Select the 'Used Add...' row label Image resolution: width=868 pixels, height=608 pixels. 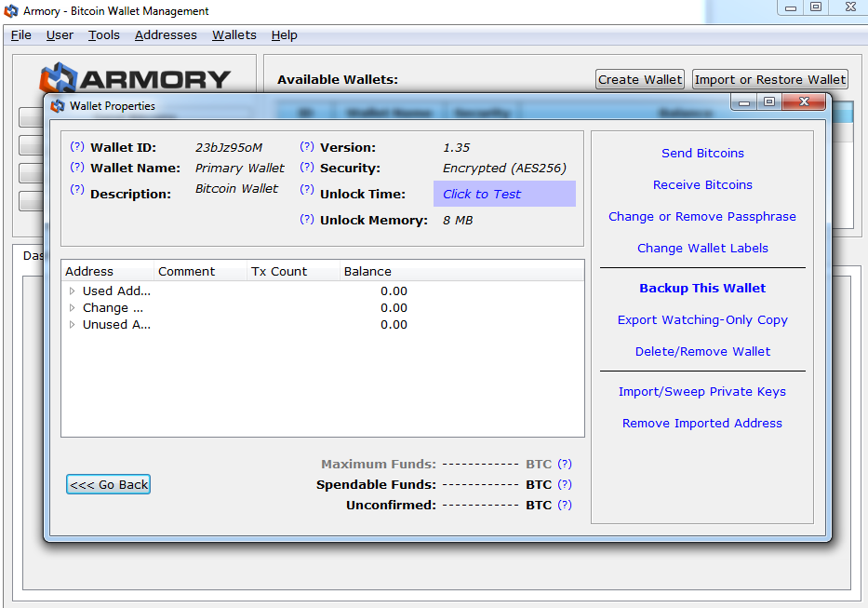[116, 291]
